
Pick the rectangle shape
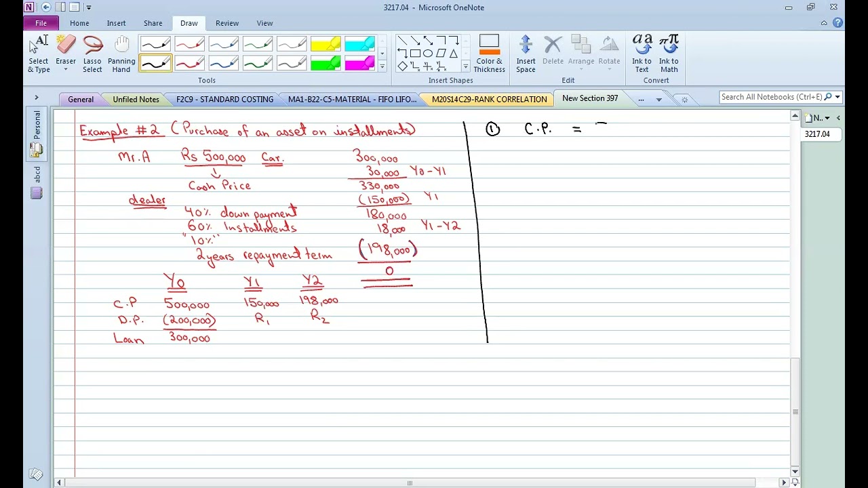[x=415, y=54]
